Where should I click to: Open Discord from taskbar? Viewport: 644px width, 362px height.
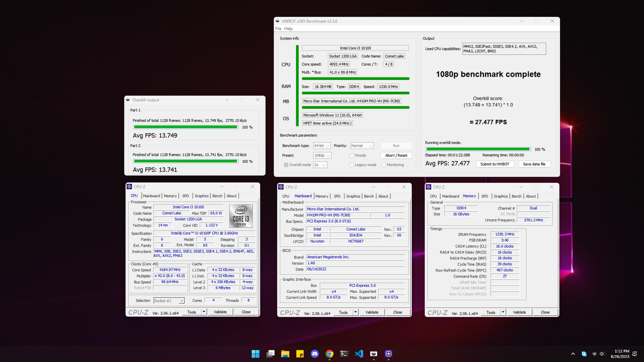tap(315, 354)
